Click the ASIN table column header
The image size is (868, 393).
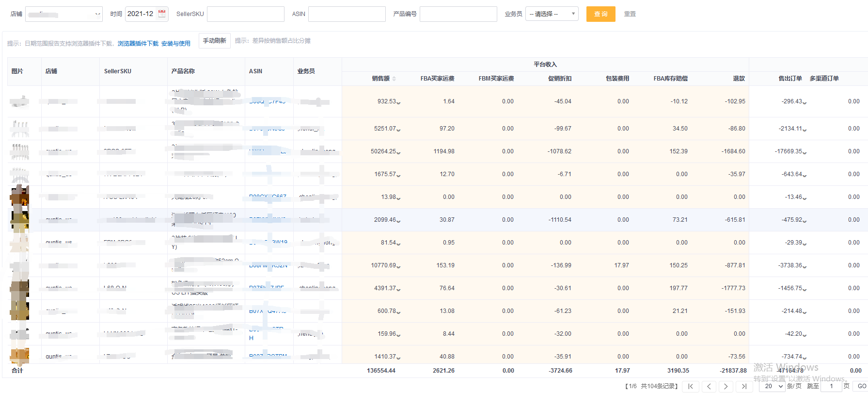click(x=256, y=71)
